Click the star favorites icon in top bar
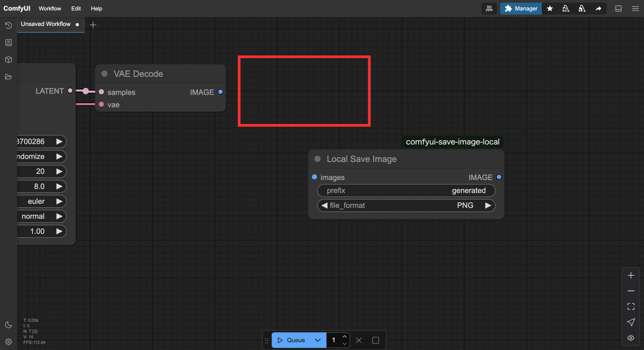This screenshot has height=350, width=644. coord(550,9)
